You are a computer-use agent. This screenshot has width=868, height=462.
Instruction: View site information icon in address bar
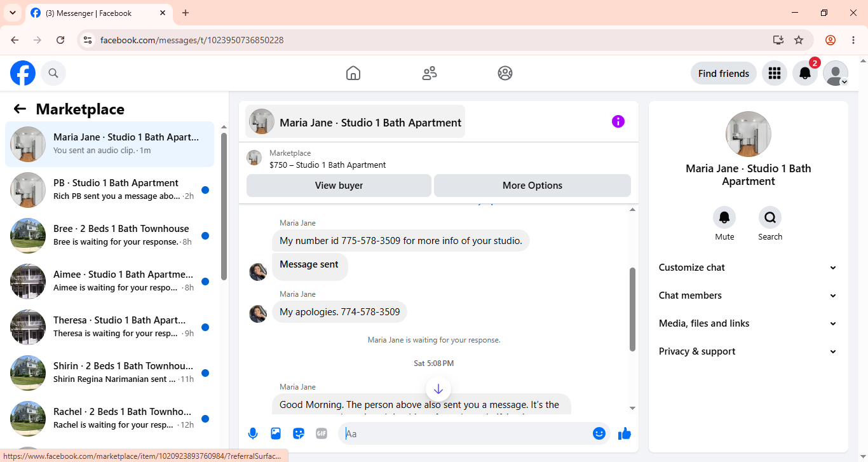click(x=88, y=40)
